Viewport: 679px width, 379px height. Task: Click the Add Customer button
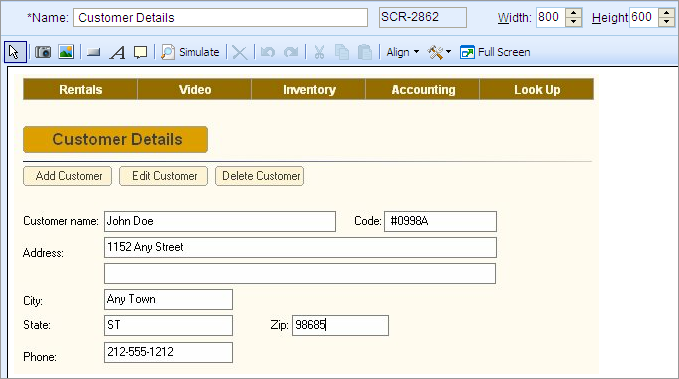coord(68,176)
